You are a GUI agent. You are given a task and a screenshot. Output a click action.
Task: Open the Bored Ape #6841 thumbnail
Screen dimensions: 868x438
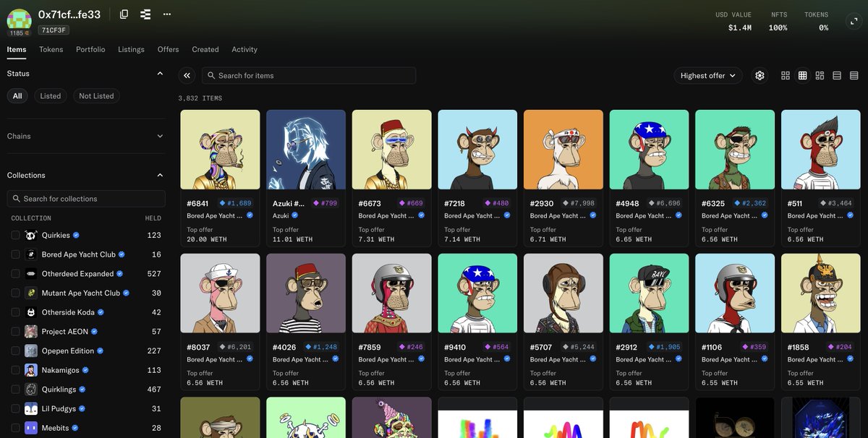point(220,150)
